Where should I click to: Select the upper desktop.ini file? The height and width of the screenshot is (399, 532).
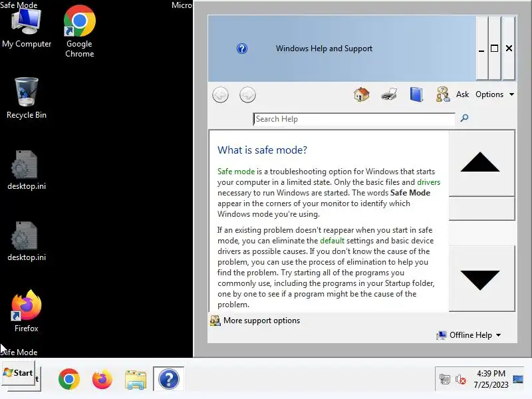[27, 170]
